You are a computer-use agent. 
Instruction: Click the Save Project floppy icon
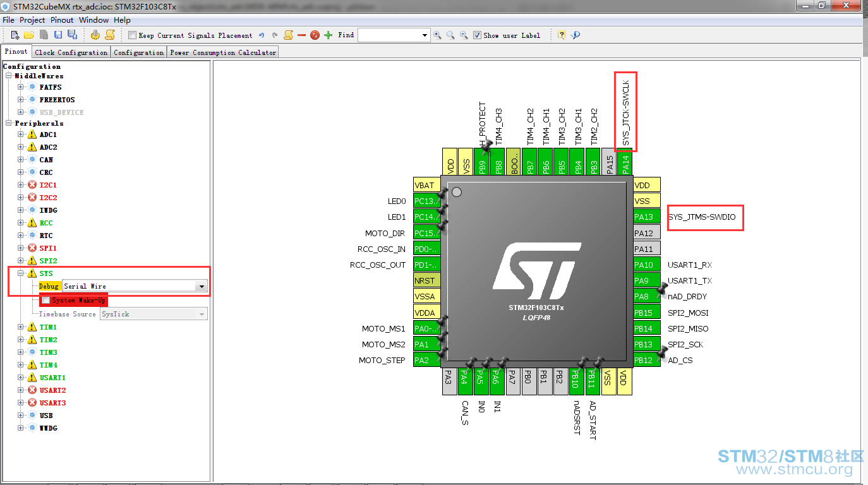pyautogui.click(x=58, y=35)
